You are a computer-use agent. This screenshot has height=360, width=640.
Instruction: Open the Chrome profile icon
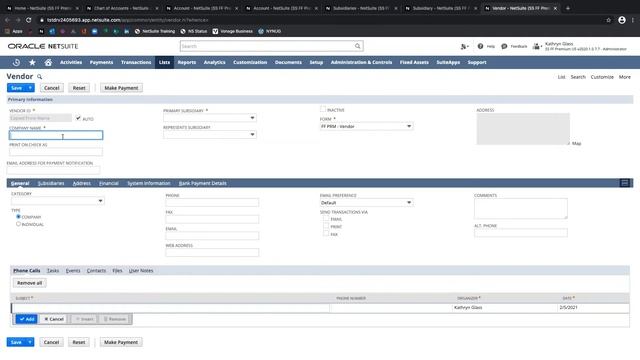622,20
